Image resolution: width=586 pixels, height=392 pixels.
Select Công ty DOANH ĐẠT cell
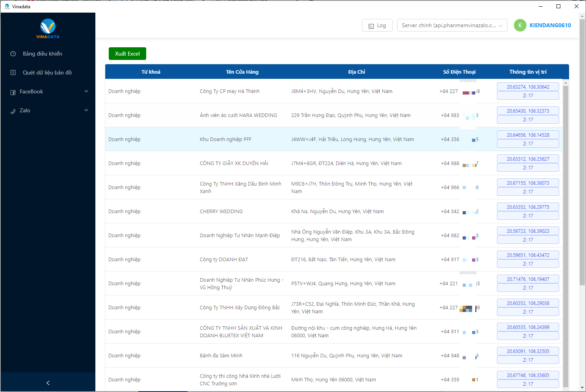pos(224,259)
